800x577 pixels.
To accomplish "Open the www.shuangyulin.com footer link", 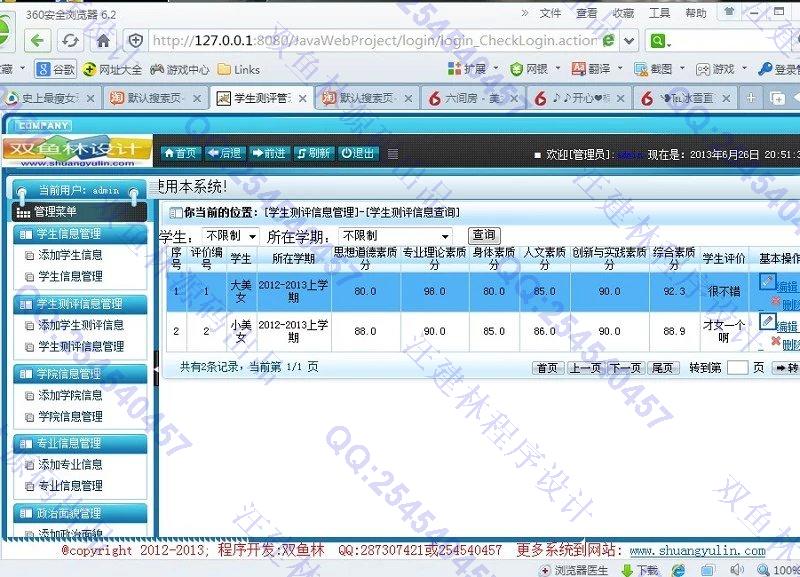I will [697, 551].
